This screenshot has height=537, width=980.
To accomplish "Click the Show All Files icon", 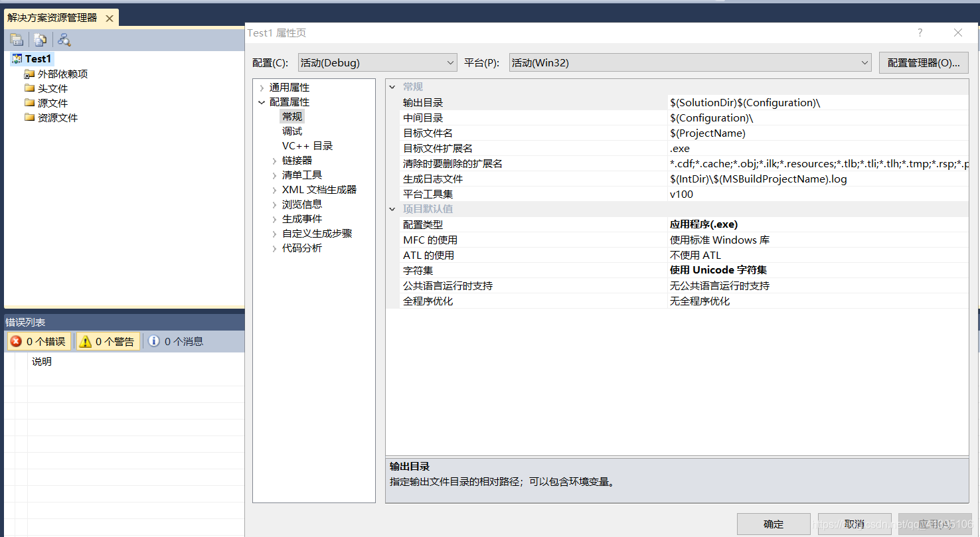I will [40, 39].
